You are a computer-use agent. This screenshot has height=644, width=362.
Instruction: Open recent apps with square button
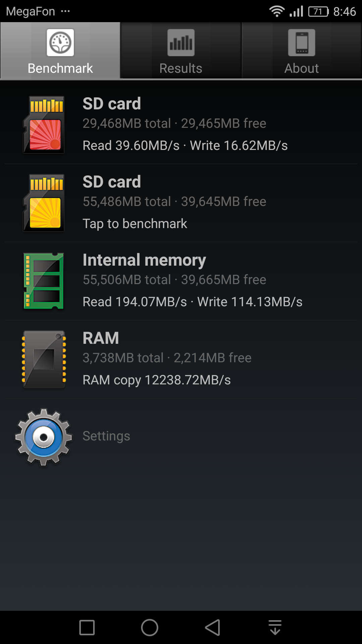coord(87,628)
